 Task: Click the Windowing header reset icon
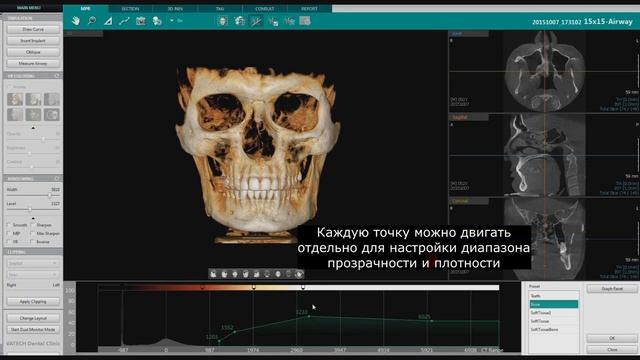point(57,178)
